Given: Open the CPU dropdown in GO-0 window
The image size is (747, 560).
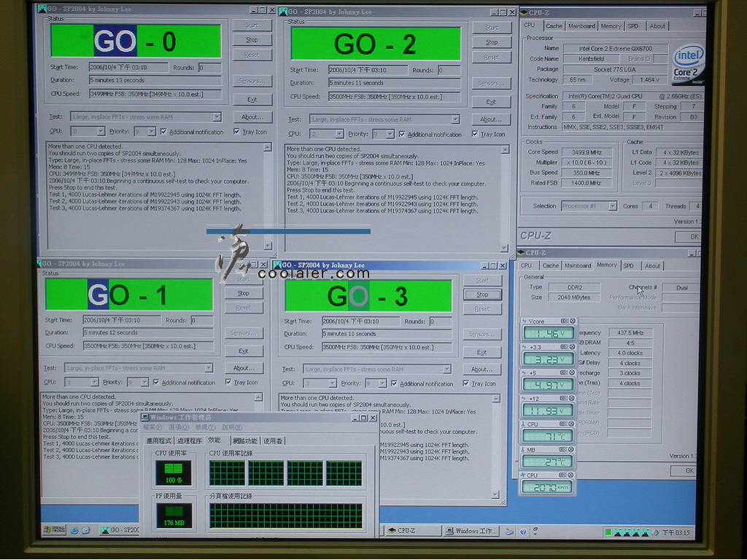Looking at the screenshot, I should pyautogui.click(x=101, y=131).
